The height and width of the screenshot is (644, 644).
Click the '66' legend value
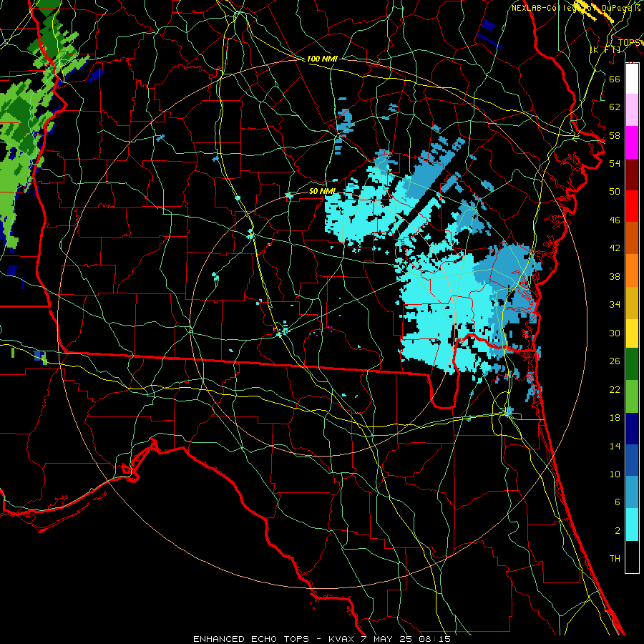click(615, 79)
